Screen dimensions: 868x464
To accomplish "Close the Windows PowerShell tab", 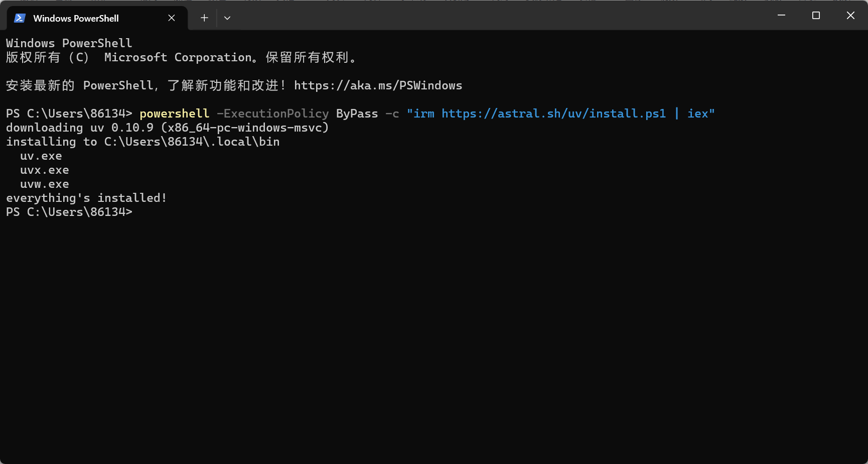I will 172,18.
